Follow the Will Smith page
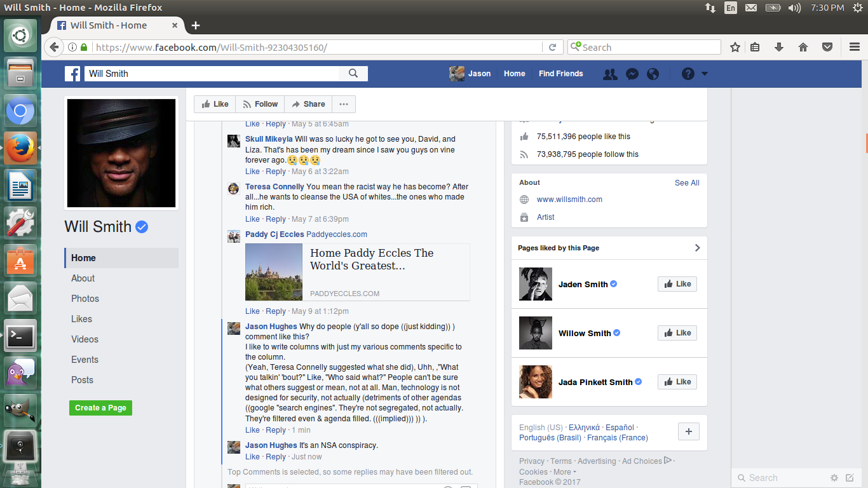 [260, 104]
